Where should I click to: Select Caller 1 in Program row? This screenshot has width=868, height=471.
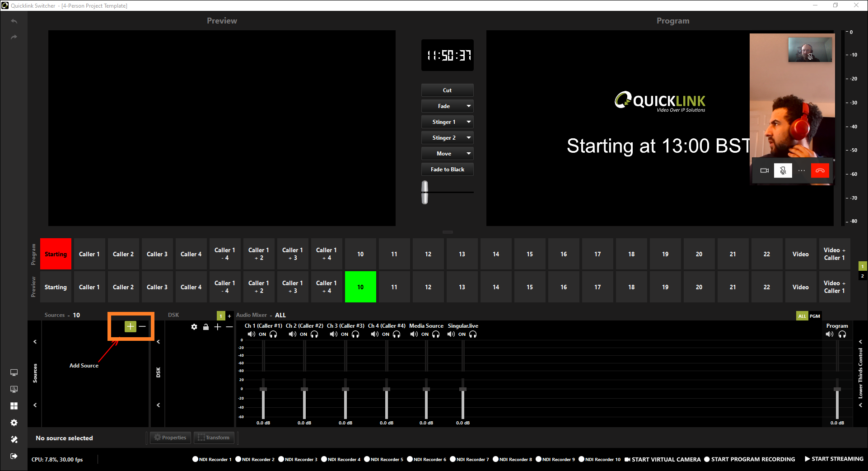pos(89,254)
